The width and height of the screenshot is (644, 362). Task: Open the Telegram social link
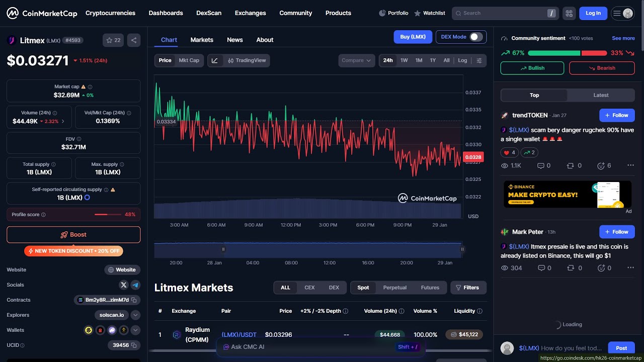(x=135, y=285)
